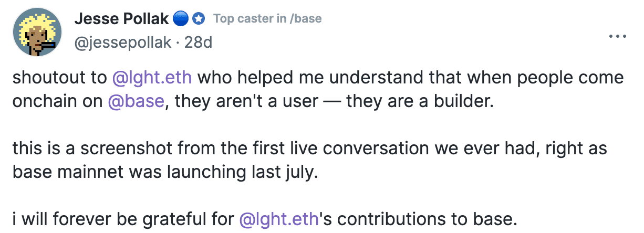Click the 'Top caster in /base' label
644x233 pixels.
[x=267, y=19]
